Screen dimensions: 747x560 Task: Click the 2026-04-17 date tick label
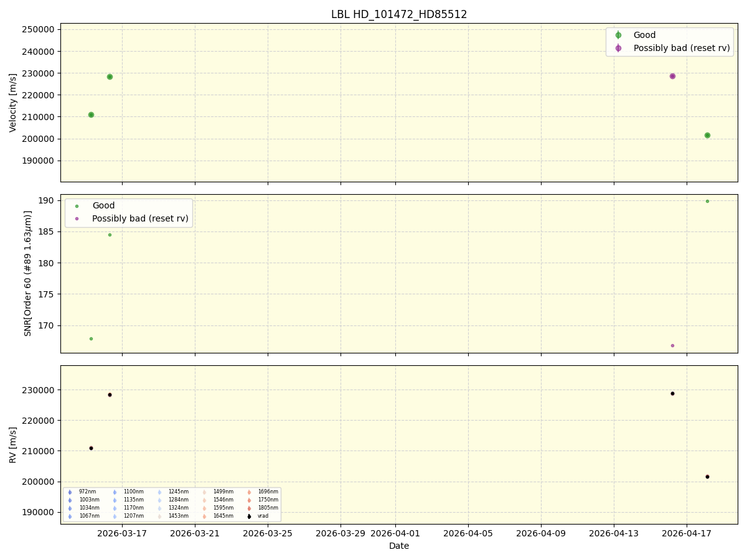click(x=687, y=533)
